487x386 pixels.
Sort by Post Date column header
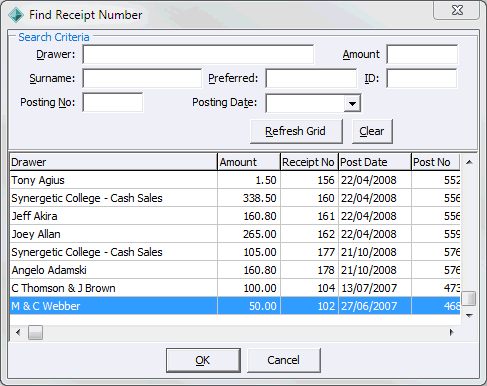[375, 162]
